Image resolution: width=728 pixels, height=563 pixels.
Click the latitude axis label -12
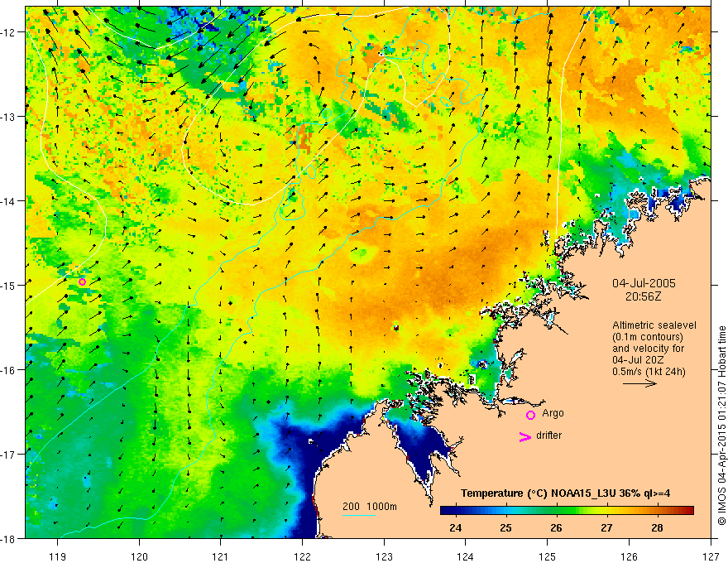click(9, 32)
